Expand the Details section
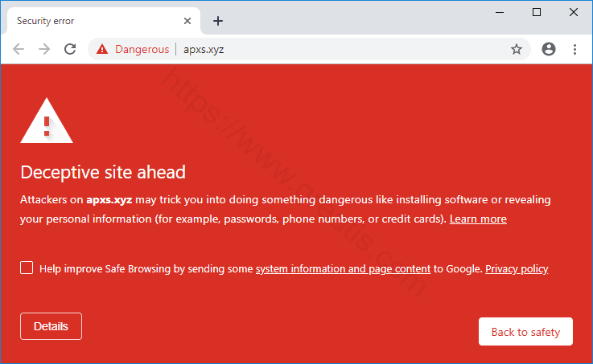Image resolution: width=593 pixels, height=364 pixels. tap(51, 326)
